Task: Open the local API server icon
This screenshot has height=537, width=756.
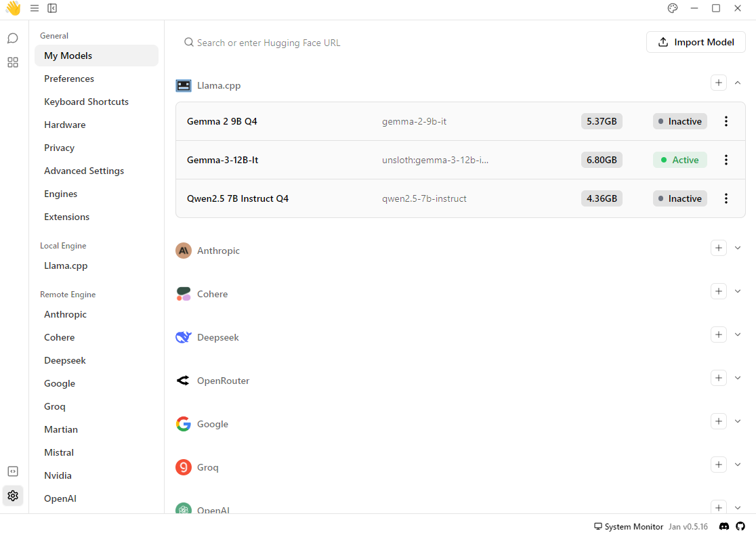Action: (x=13, y=471)
